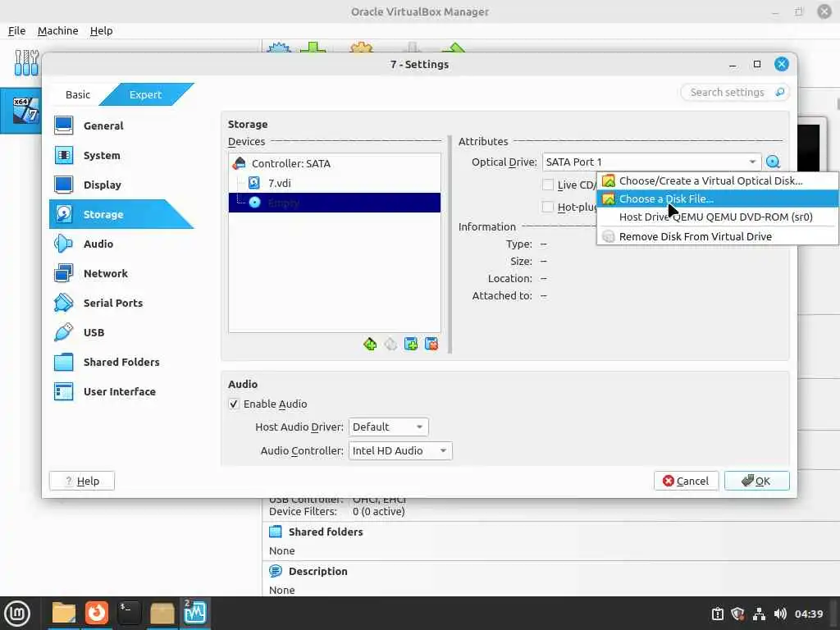Click the Remove Controller icon under Devices
This screenshot has height=630, width=840.
click(x=390, y=344)
